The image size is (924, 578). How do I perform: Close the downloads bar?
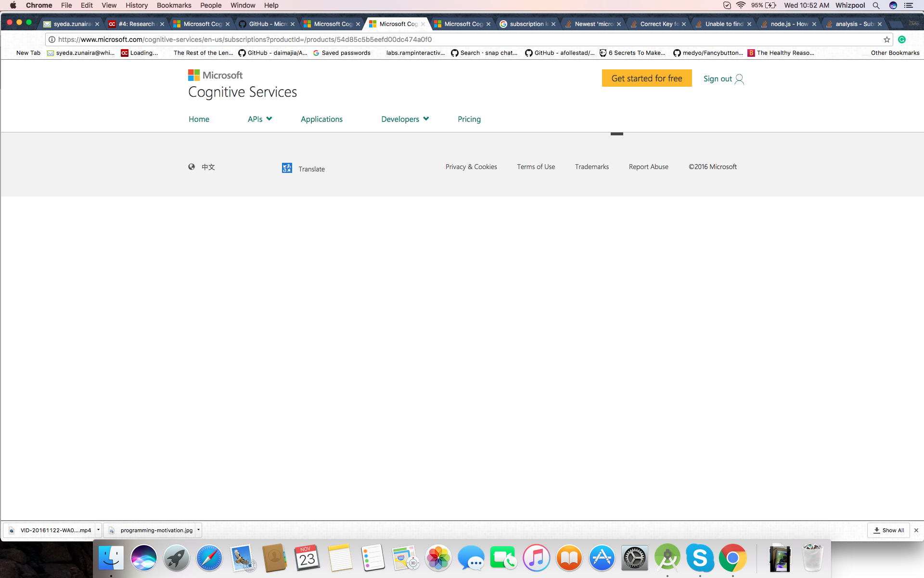pos(916,530)
